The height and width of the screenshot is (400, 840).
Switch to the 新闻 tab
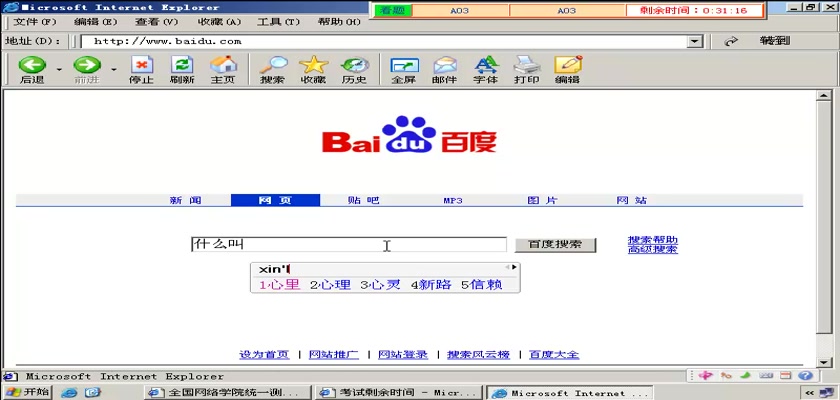click(185, 200)
